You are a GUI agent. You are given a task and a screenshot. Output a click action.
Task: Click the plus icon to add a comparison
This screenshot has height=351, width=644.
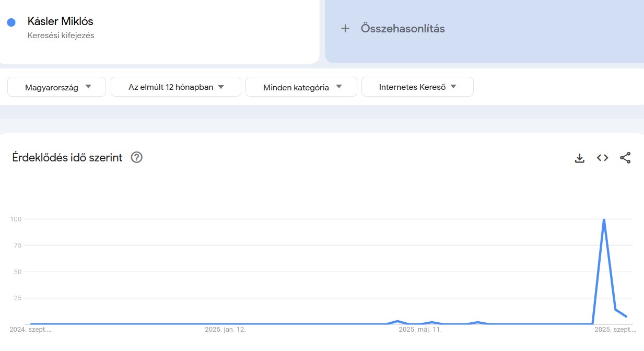(x=345, y=28)
